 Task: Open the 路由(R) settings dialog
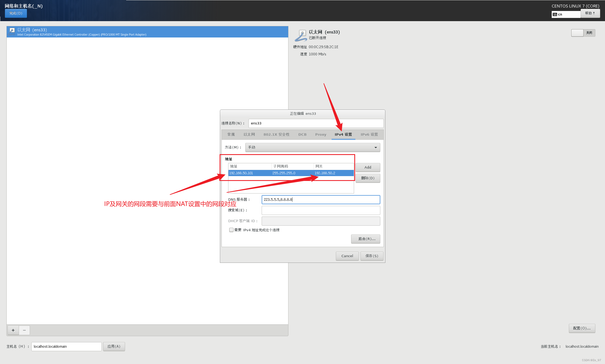pos(365,239)
